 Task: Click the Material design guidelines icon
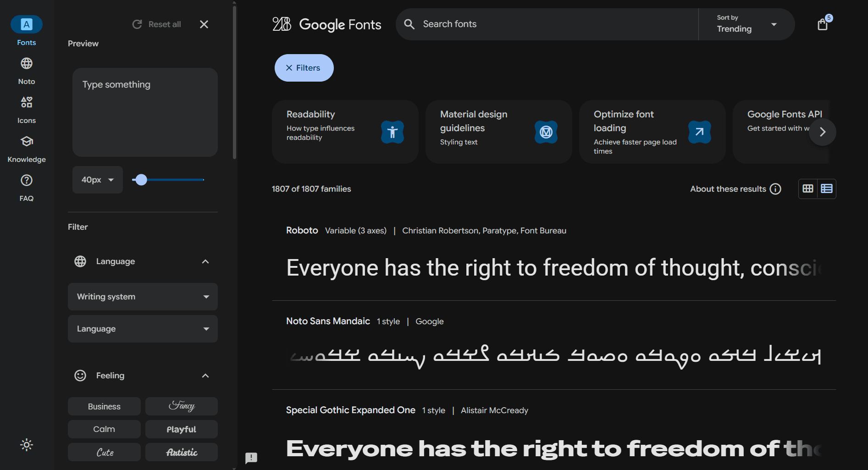[x=546, y=132]
